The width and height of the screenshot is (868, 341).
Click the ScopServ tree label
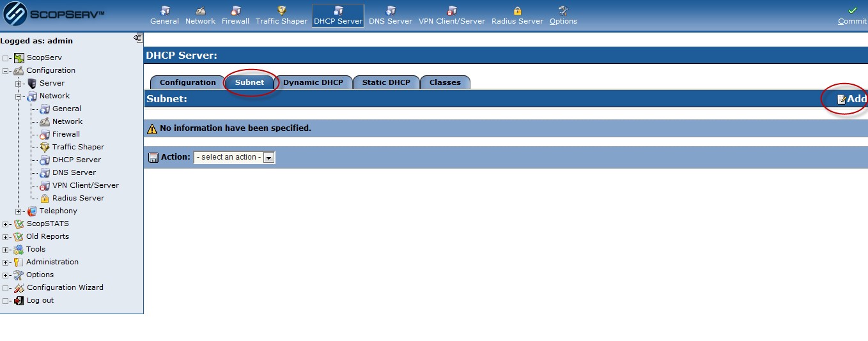44,57
